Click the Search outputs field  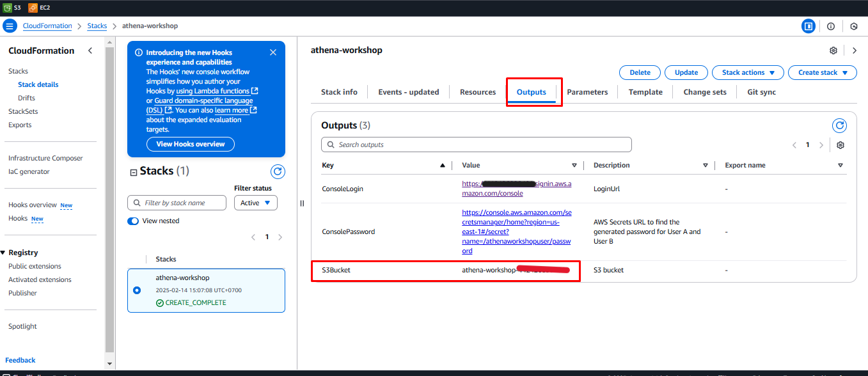click(476, 145)
